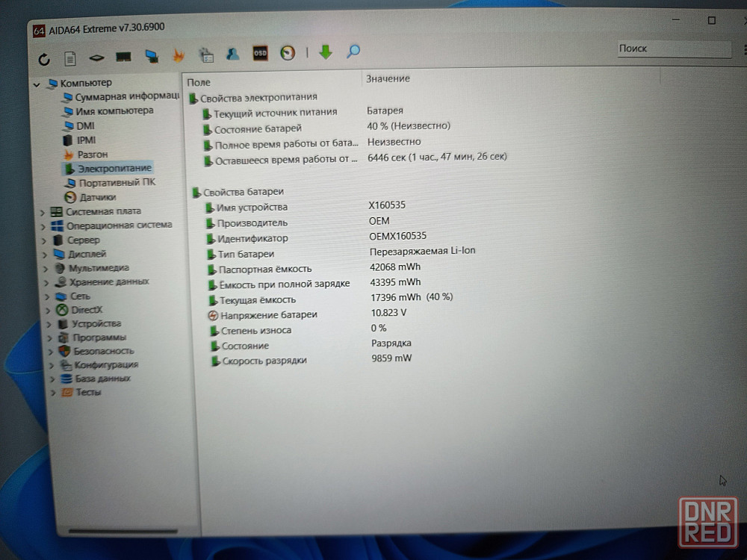Click the magnifier search icon
The image size is (747, 560).
(353, 51)
